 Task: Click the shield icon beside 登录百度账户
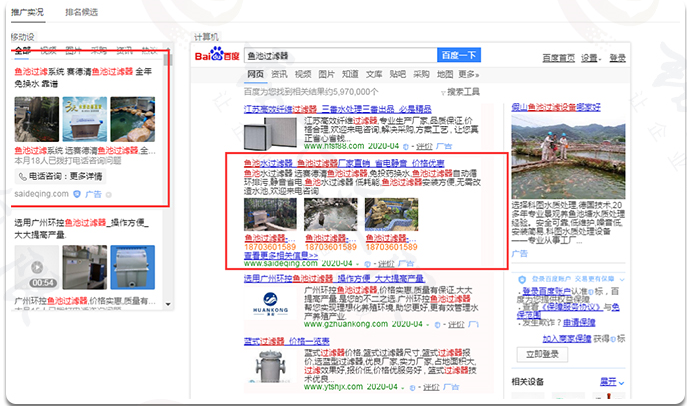click(x=521, y=279)
